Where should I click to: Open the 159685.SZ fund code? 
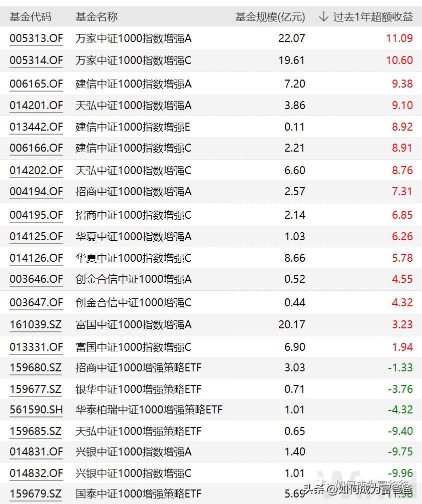coord(36,431)
